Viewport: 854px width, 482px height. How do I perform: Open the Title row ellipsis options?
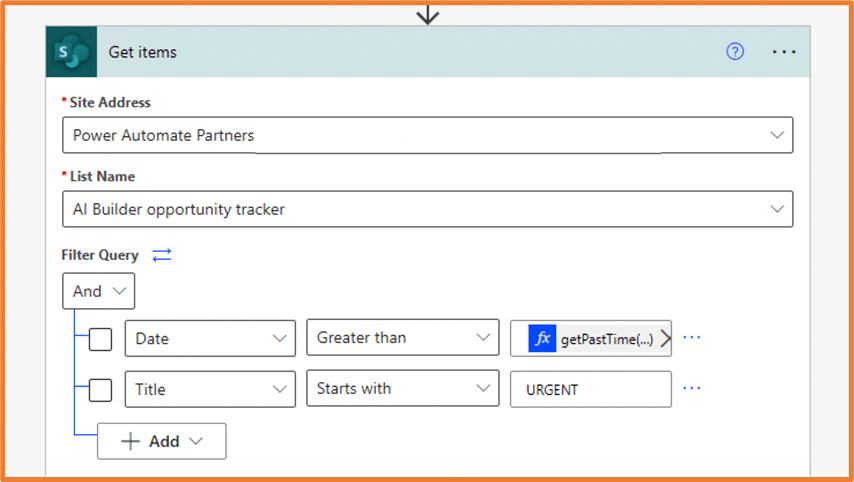691,388
